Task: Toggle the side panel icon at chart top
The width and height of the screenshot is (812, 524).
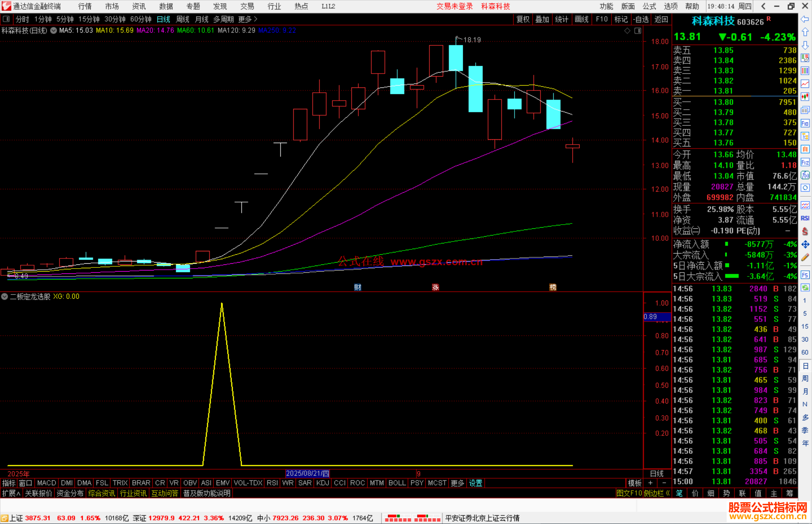Action: 638,31
